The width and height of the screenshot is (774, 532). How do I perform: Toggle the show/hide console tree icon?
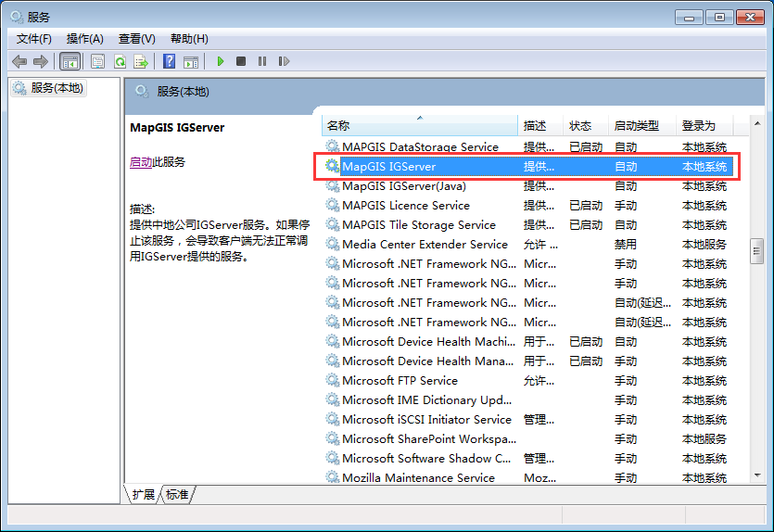coord(70,62)
